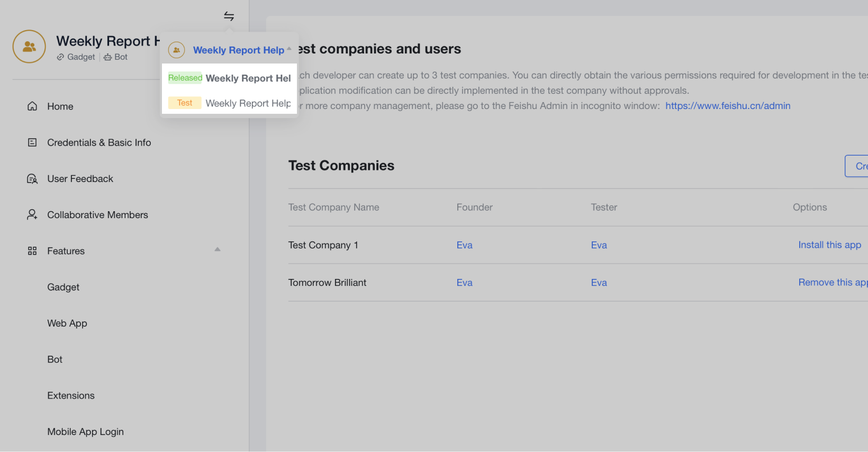The image size is (868, 452).
Task: Click the small avatar in the dropdown header
Action: click(176, 50)
